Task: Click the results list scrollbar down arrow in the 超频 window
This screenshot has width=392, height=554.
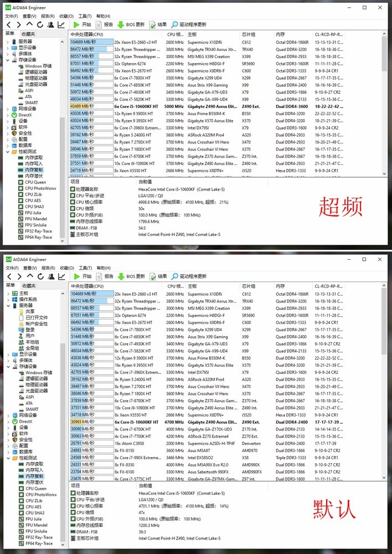Action: tap(385, 173)
